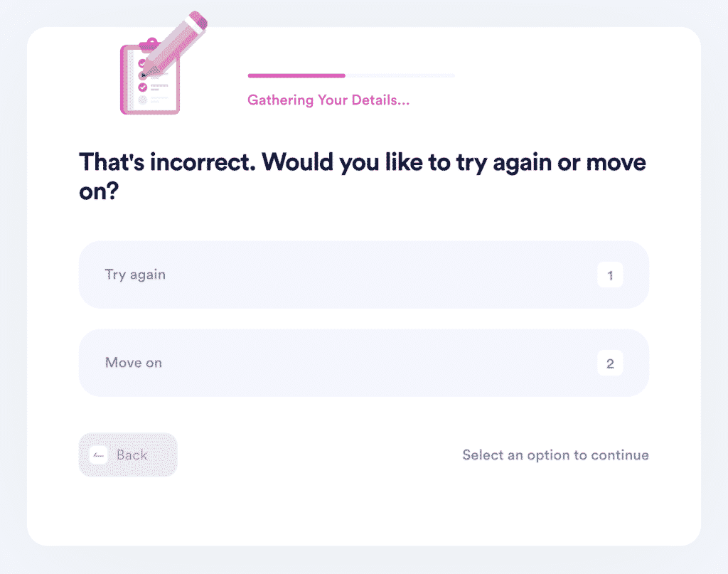This screenshot has width=728, height=574.
Task: Click the unfilled part of progress bar
Action: pos(400,75)
